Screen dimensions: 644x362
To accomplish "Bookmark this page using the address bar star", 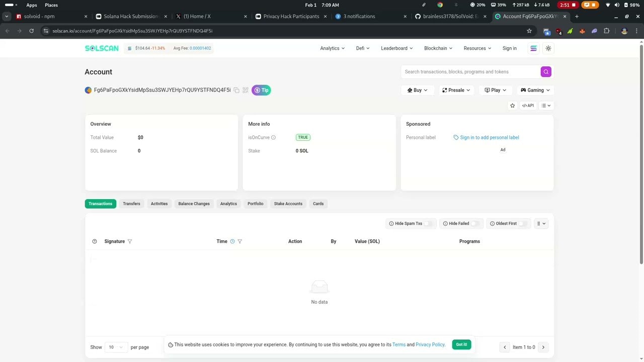I will click(x=529, y=31).
